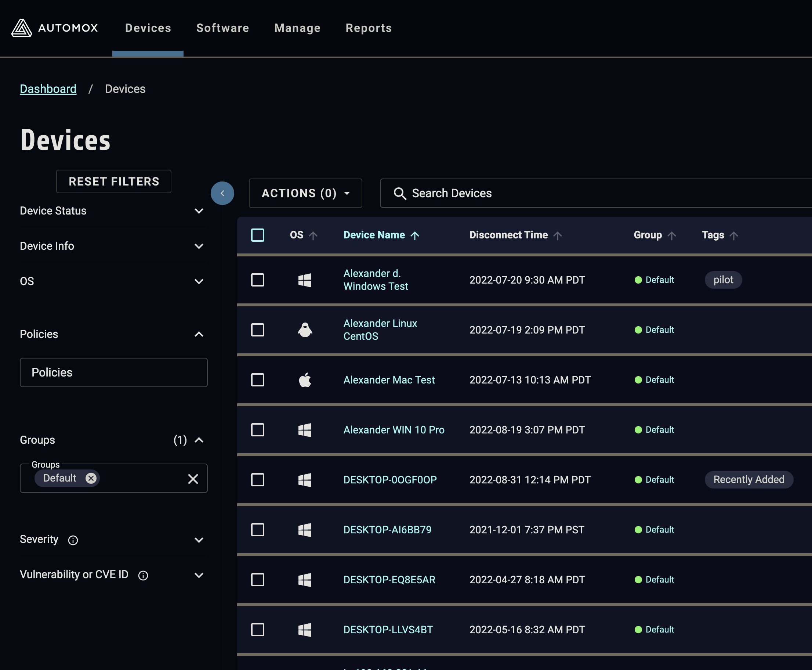Open the Actions (0) dropdown
The height and width of the screenshot is (670, 812).
(305, 193)
